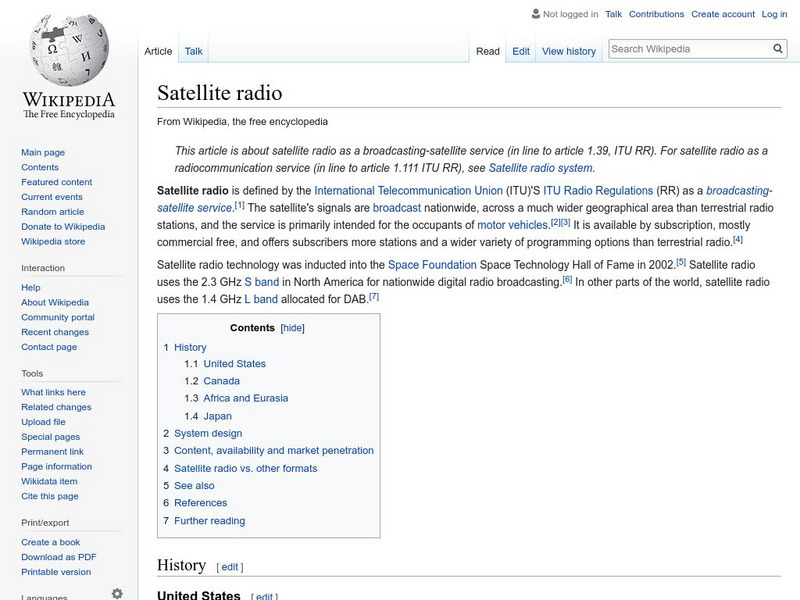Open the user Talk link at top
The width and height of the screenshot is (800, 600).
[613, 14]
